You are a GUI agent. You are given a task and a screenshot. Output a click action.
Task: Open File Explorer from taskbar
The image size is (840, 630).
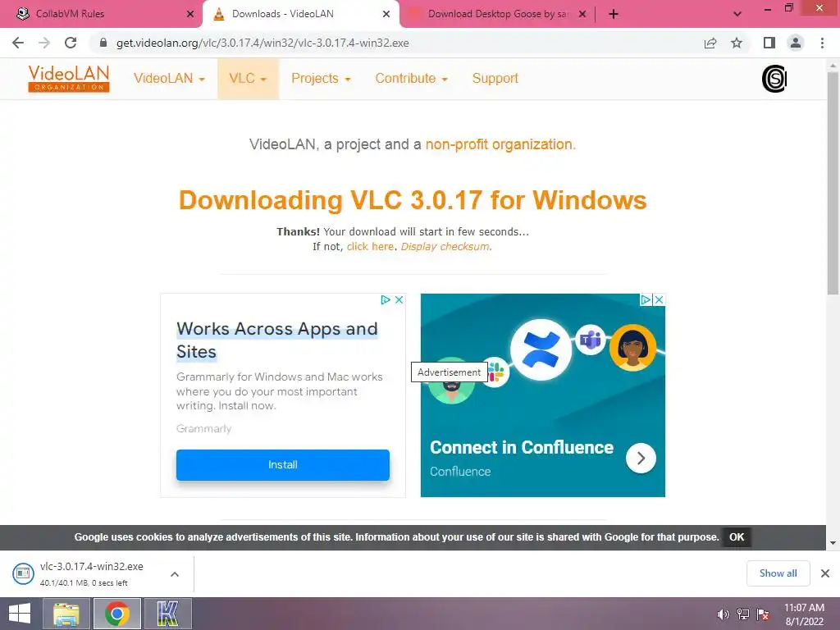tap(66, 614)
